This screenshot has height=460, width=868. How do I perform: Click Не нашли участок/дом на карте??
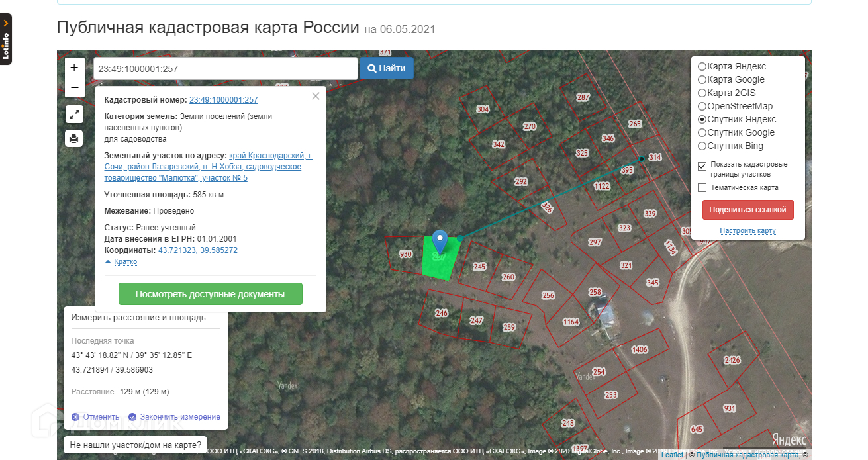click(x=136, y=445)
